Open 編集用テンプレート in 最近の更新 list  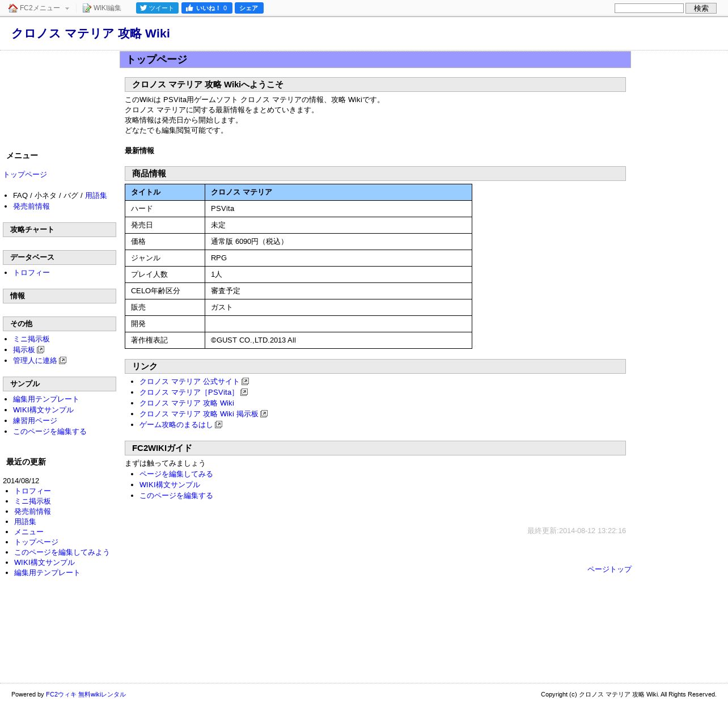47,573
